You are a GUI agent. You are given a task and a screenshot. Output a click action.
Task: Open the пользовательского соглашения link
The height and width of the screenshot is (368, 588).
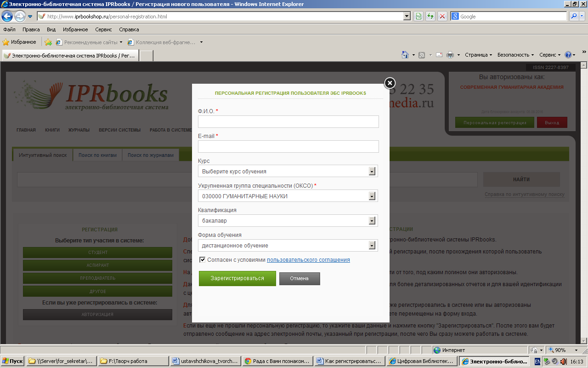pyautogui.click(x=308, y=260)
